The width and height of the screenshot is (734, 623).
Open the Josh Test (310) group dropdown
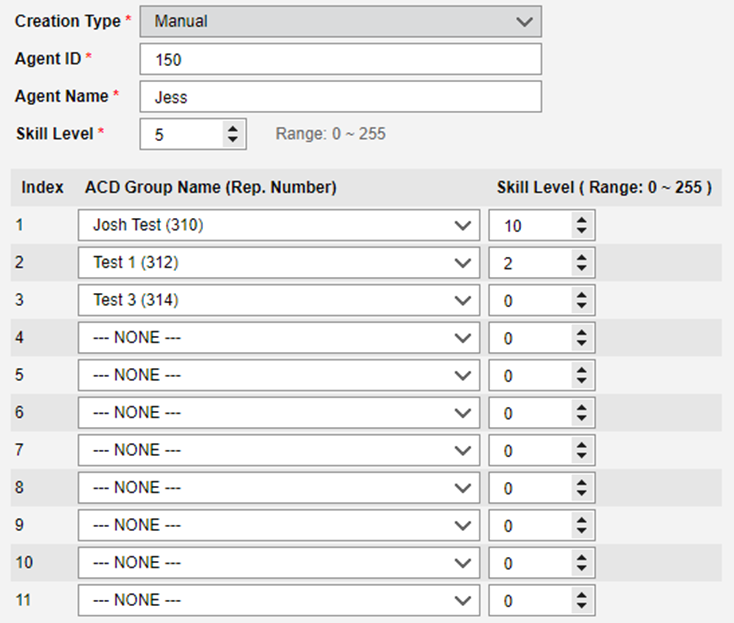278,225
